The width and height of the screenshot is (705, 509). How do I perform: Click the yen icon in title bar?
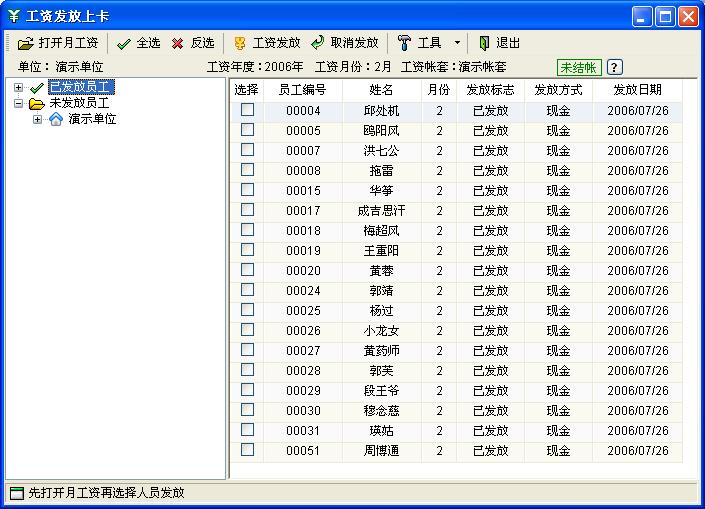pos(14,16)
